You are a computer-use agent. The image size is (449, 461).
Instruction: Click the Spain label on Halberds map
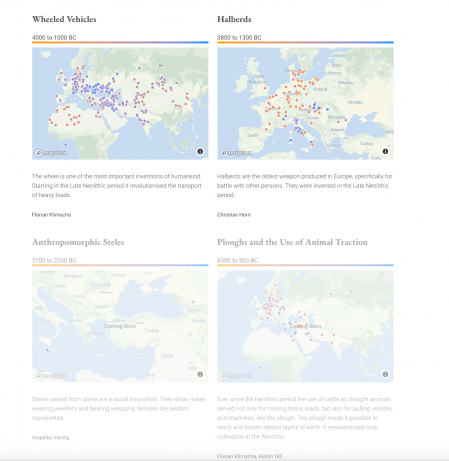pos(252,135)
